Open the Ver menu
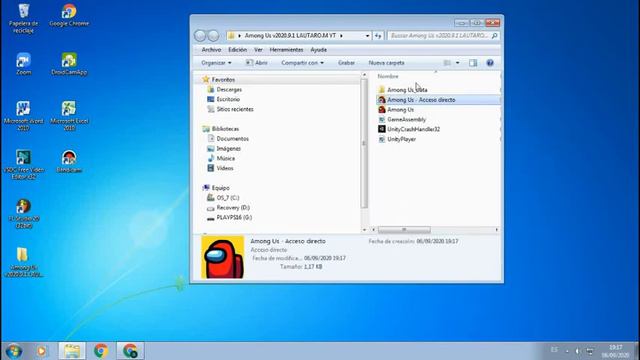The height and width of the screenshot is (360, 640). (x=258, y=50)
